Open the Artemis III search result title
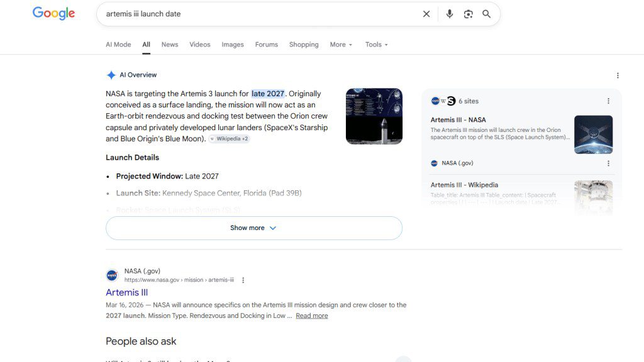The image size is (644, 362). 126,293
